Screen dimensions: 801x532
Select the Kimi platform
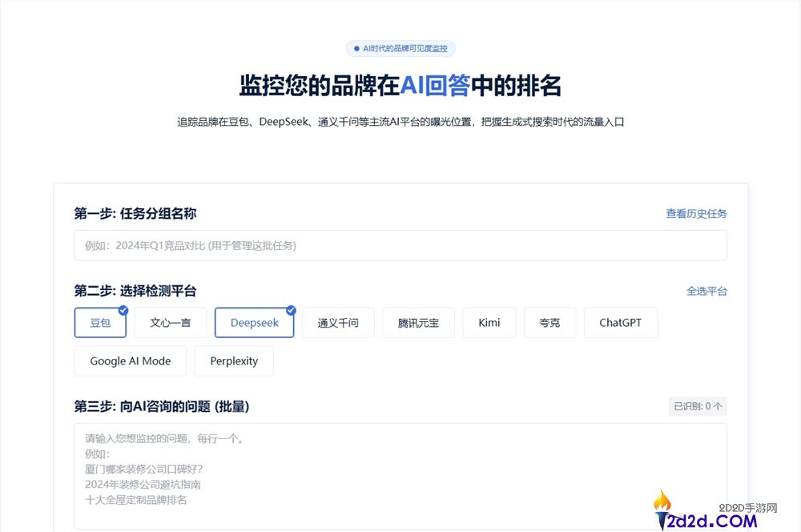(x=489, y=322)
